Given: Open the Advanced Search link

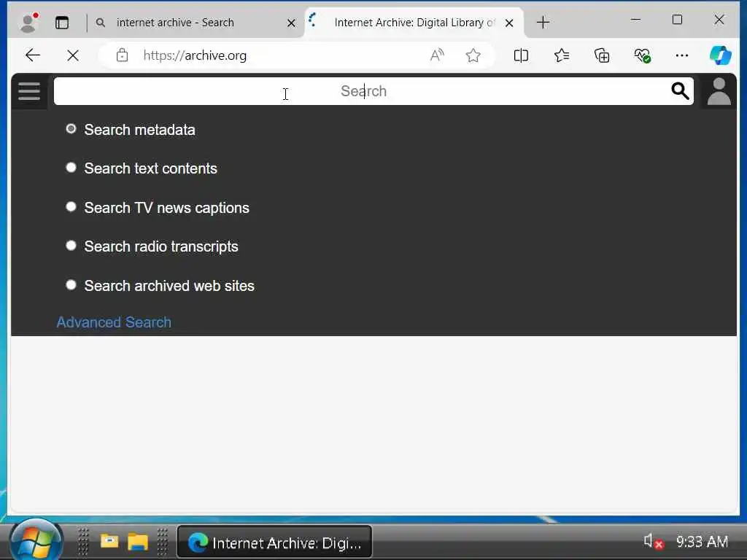Looking at the screenshot, I should pos(114,322).
